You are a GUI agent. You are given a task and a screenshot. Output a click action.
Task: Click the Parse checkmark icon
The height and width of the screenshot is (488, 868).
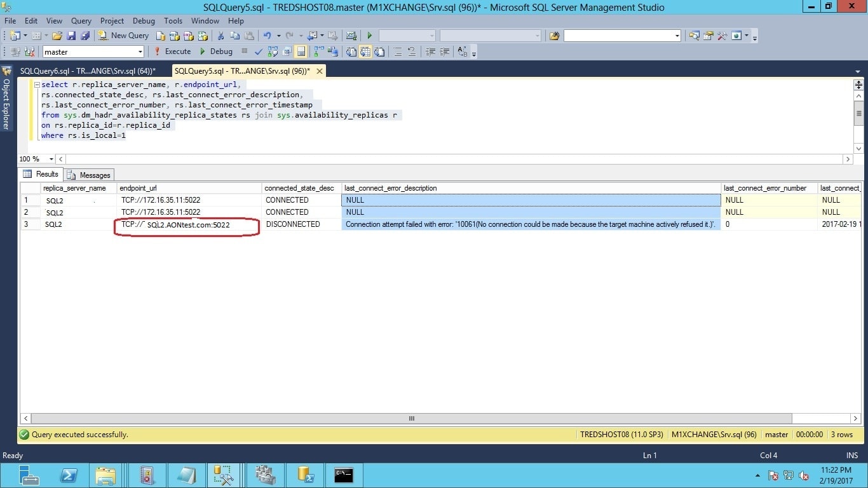click(259, 52)
